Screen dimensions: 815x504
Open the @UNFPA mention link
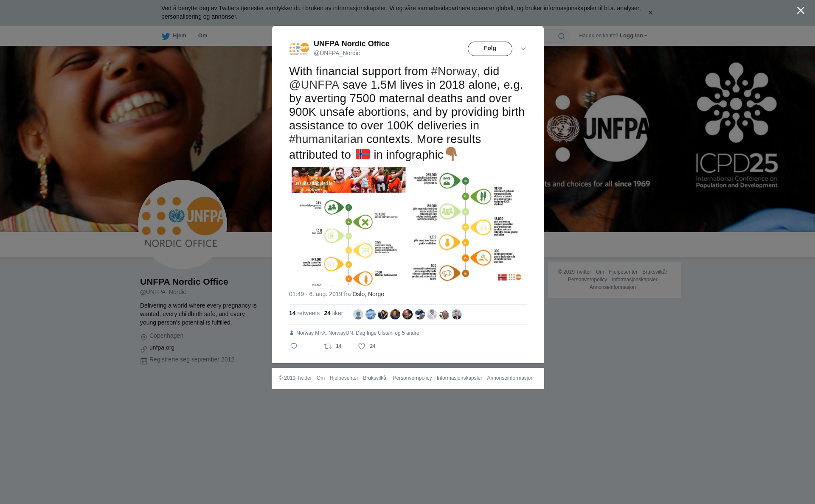(314, 85)
